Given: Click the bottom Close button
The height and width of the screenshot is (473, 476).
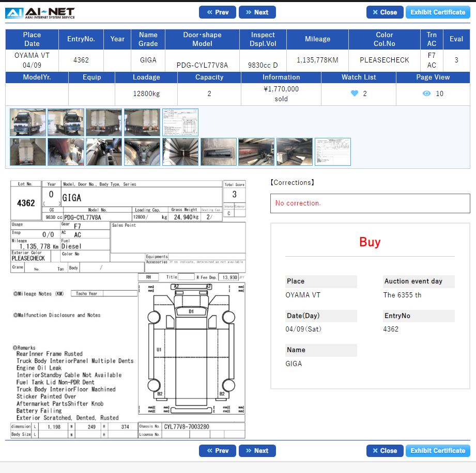Looking at the screenshot, I should (x=385, y=451).
